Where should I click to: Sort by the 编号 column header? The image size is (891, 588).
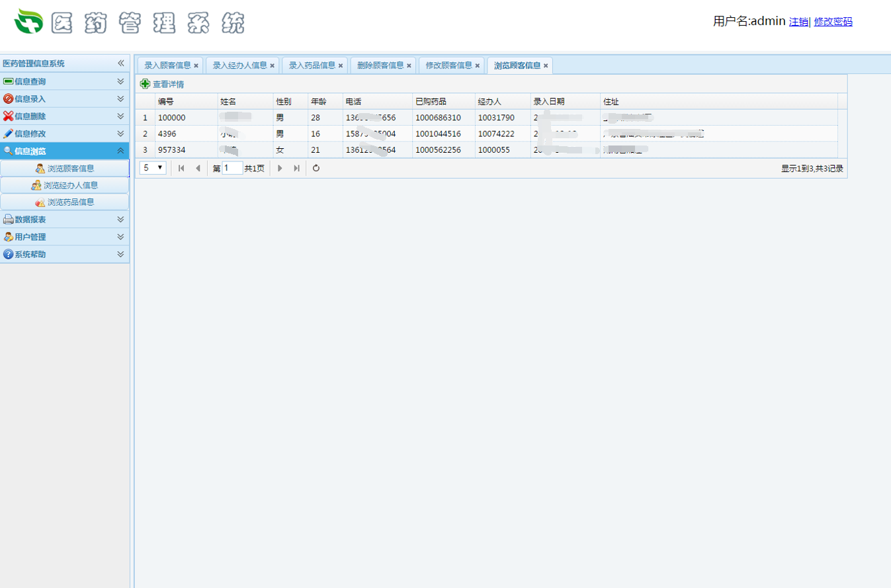187,101
